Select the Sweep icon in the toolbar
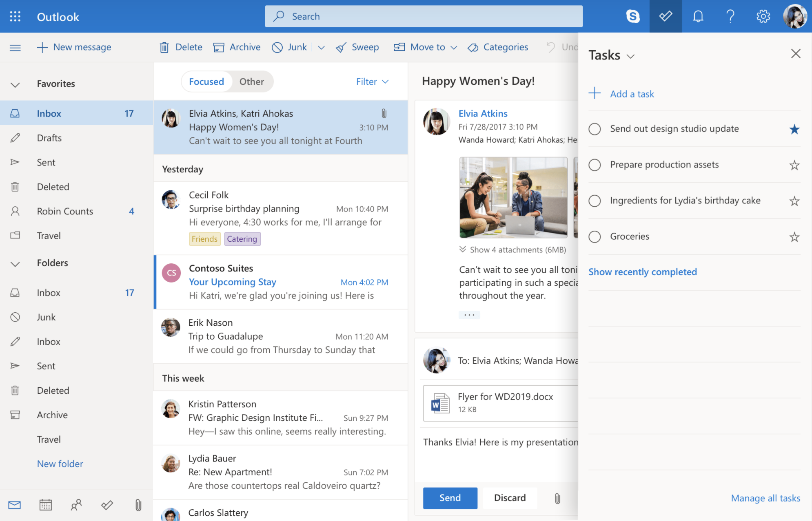 341,47
